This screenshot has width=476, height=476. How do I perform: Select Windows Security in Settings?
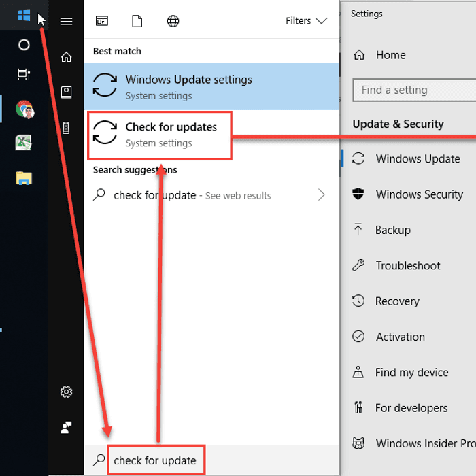point(407,194)
